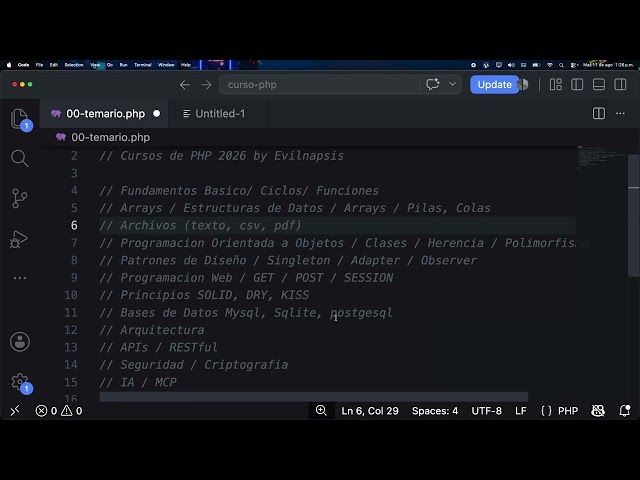
Task: Click Customize Layout icon in title bar
Action: (x=556, y=84)
